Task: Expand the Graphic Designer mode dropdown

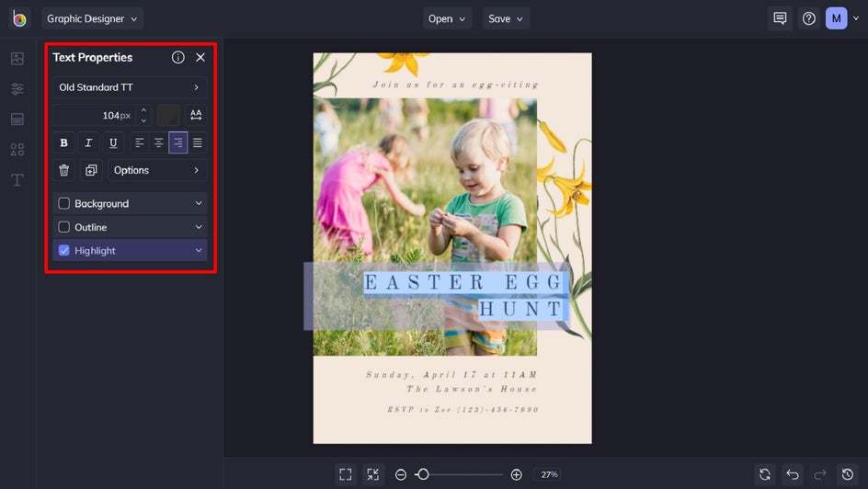Action: tap(92, 18)
